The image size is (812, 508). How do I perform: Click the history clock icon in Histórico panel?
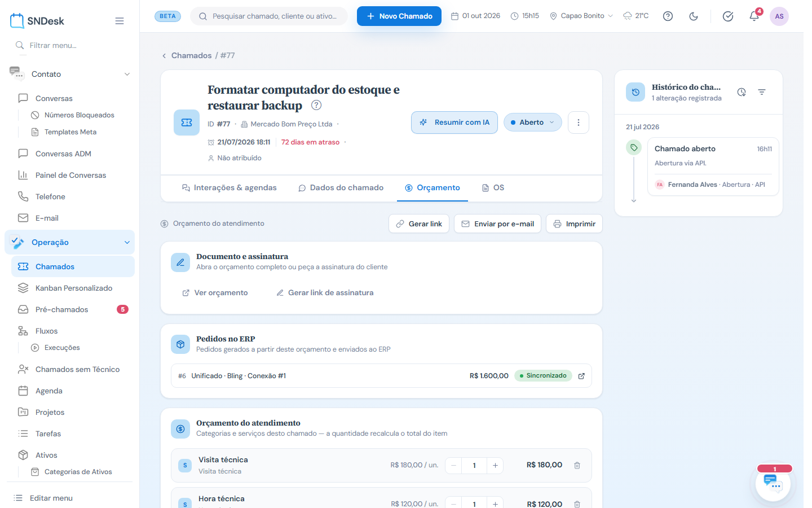tap(742, 92)
